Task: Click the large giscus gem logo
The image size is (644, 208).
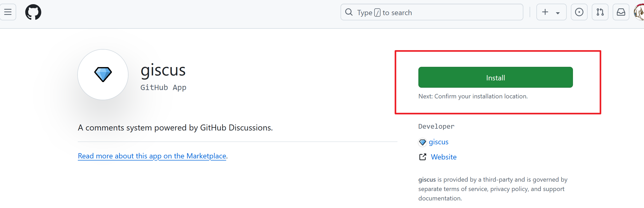Action: click(103, 75)
